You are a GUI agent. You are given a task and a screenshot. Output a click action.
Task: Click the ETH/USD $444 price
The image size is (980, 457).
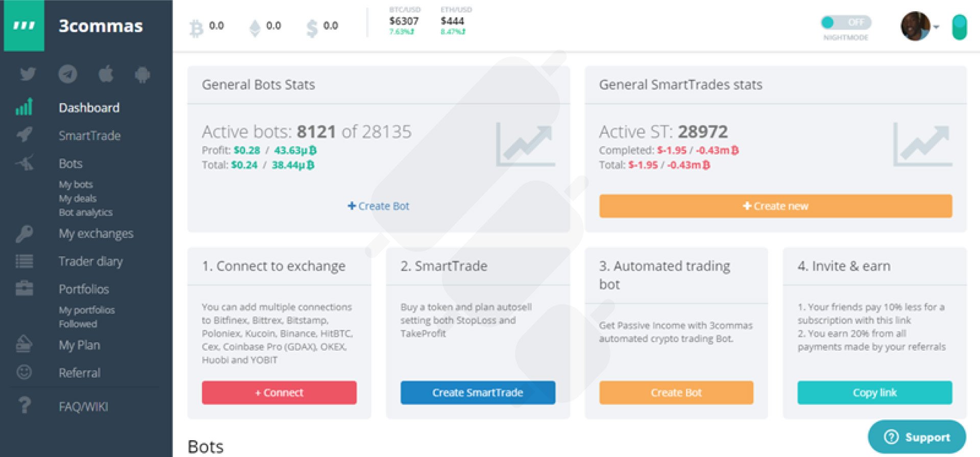click(x=453, y=21)
